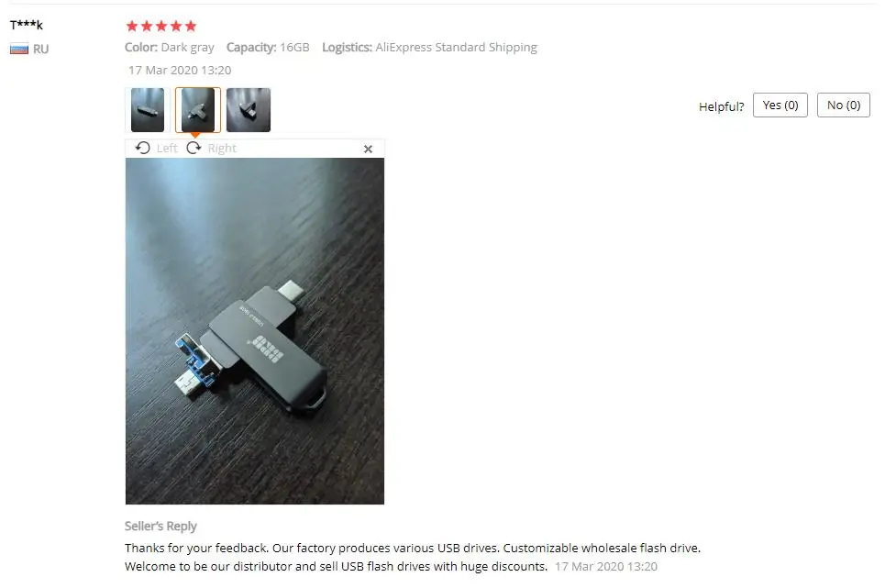Mark the review helpful with Yes (0)

780,105
